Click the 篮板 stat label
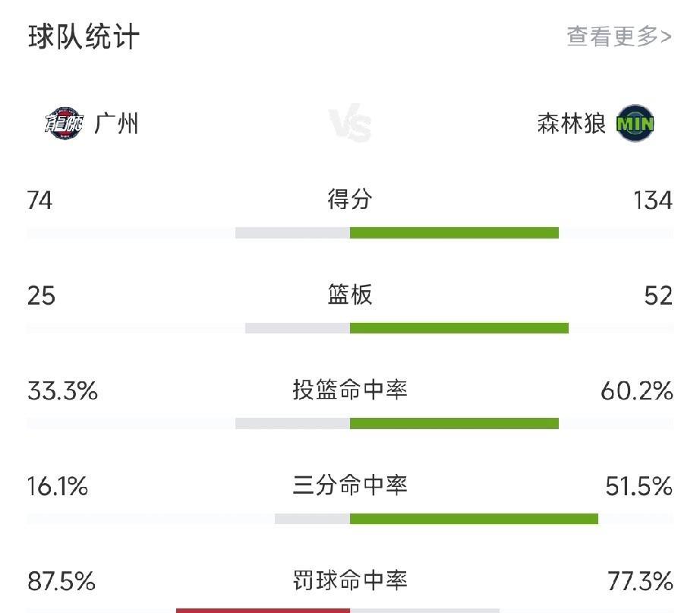 [350, 295]
